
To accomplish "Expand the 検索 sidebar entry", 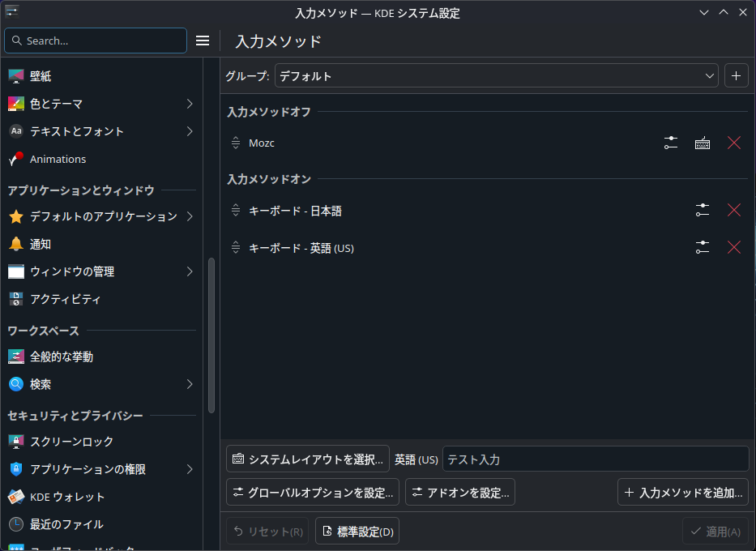I will (x=190, y=384).
